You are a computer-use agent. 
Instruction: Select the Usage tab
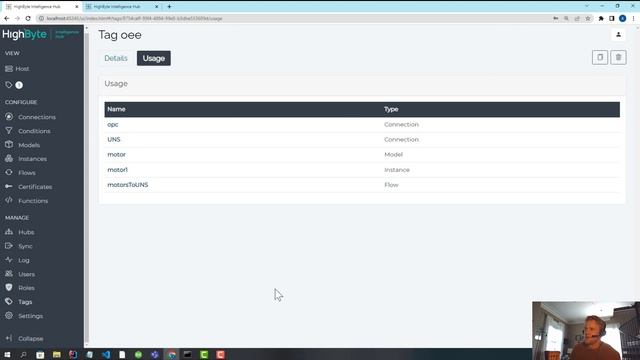[154, 58]
